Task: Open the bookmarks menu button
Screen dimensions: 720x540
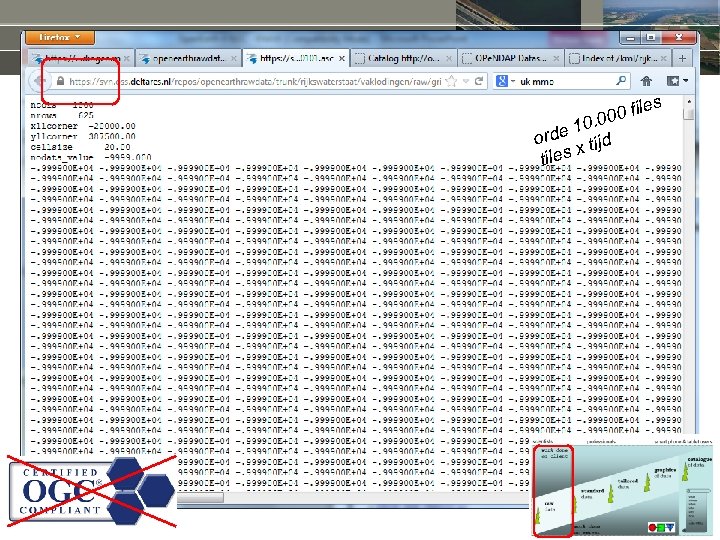Action: (677, 81)
